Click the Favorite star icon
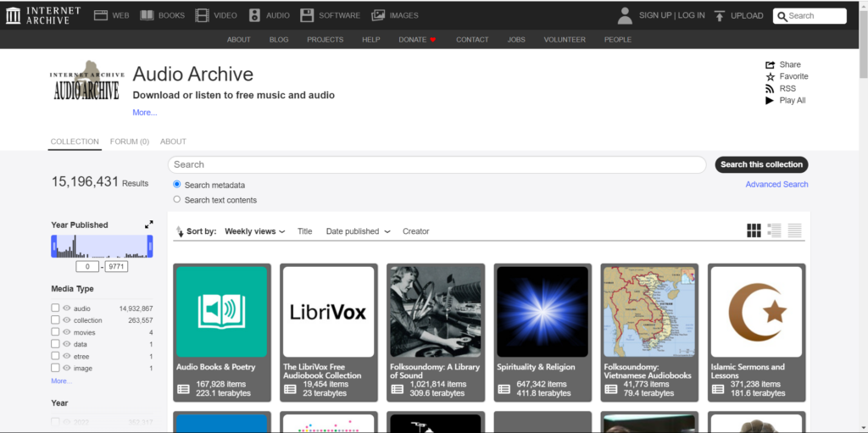868x433 pixels. click(770, 76)
